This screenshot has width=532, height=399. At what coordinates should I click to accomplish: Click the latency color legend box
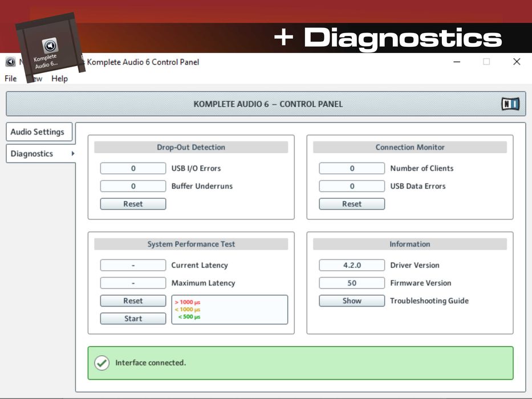point(230,310)
